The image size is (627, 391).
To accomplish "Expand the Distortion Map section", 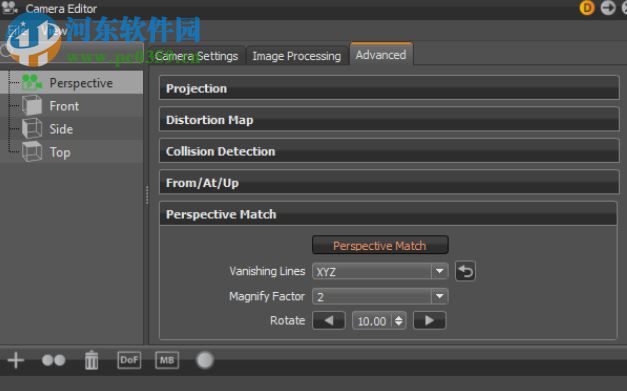I will click(x=389, y=119).
